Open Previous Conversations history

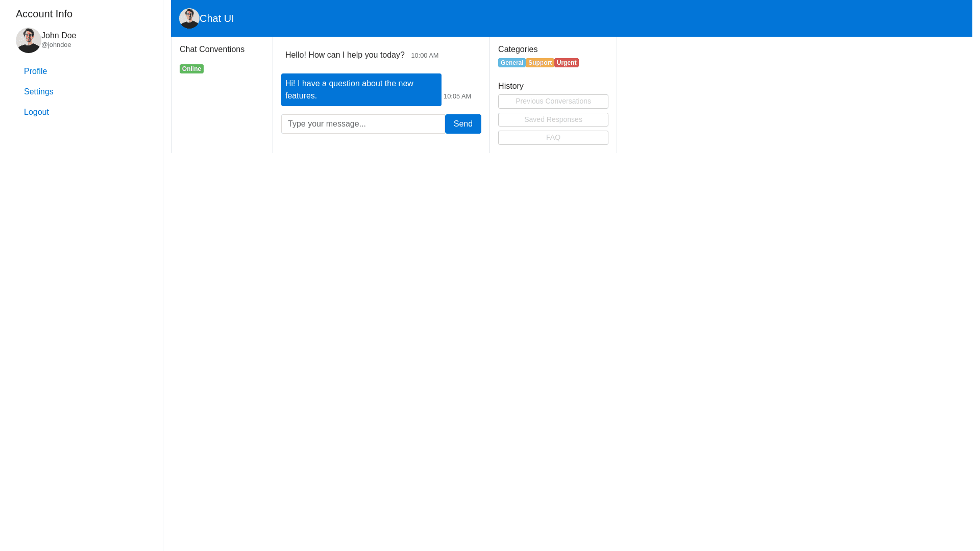pos(553,102)
